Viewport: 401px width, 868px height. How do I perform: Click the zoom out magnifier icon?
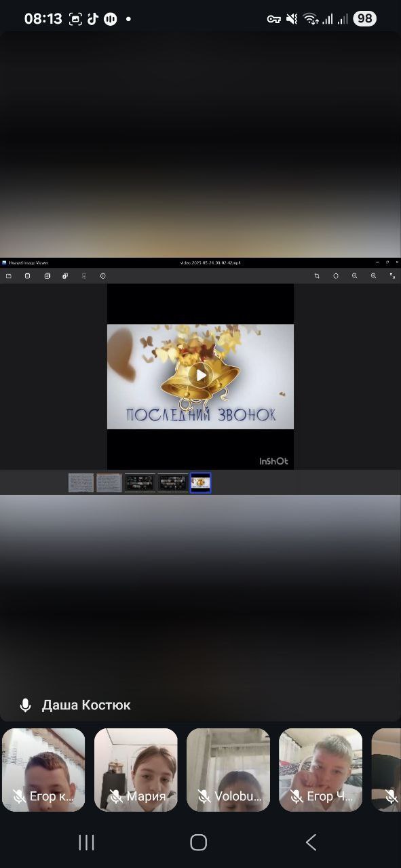[355, 276]
